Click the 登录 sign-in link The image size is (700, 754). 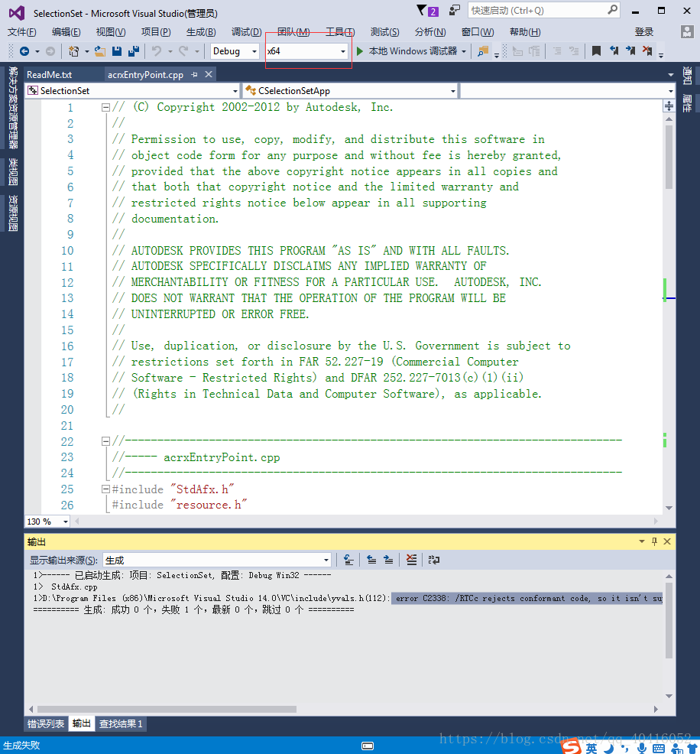click(x=644, y=32)
